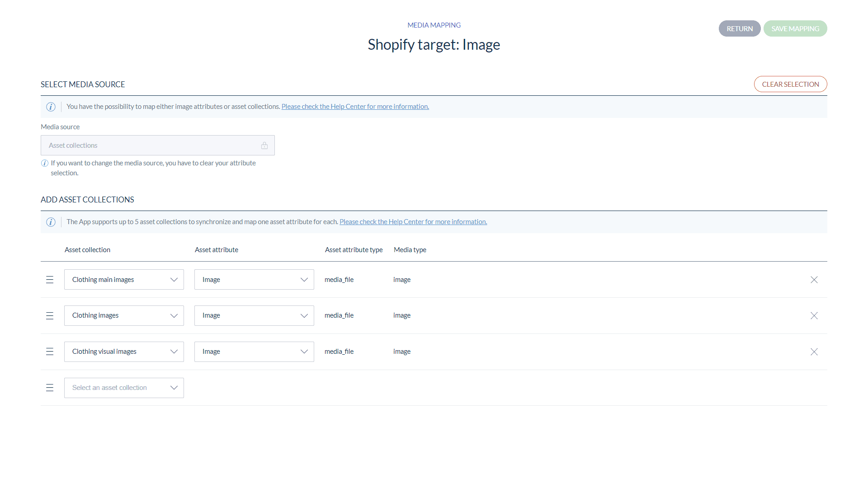This screenshot has height=488, width=868.
Task: Click the locked Asset collections media source field
Action: pos(158,145)
